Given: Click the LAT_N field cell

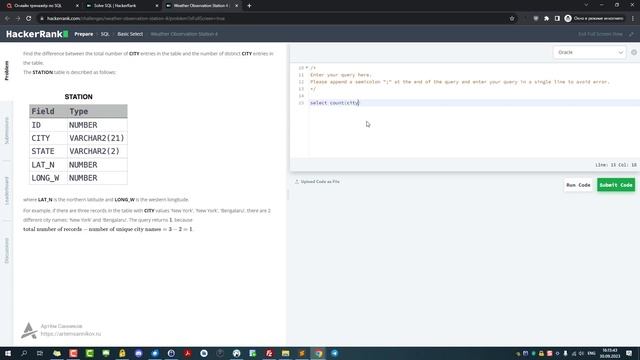Looking at the screenshot, I should click(48, 164).
